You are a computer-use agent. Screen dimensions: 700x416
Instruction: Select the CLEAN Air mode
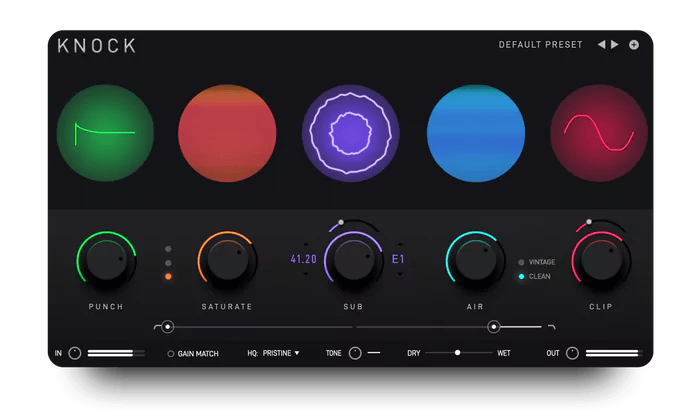tap(534, 276)
